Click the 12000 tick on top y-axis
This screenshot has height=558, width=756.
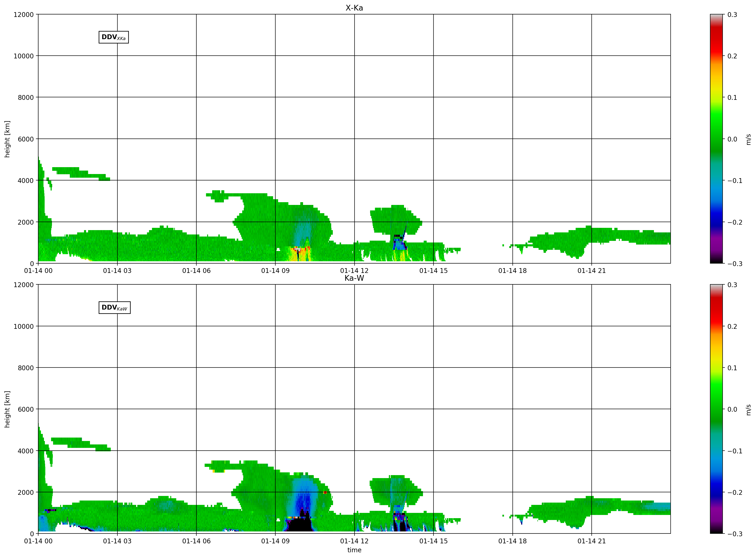(x=24, y=14)
